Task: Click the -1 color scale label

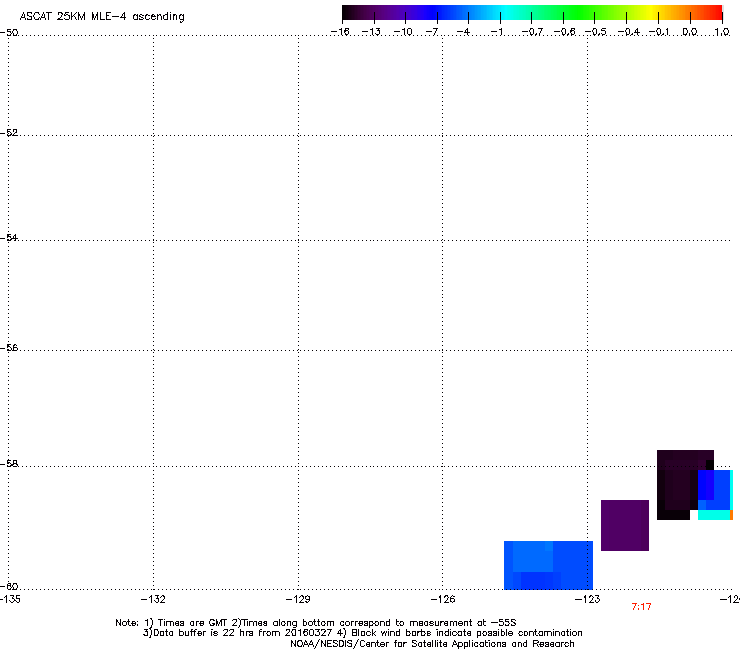Action: click(496, 32)
